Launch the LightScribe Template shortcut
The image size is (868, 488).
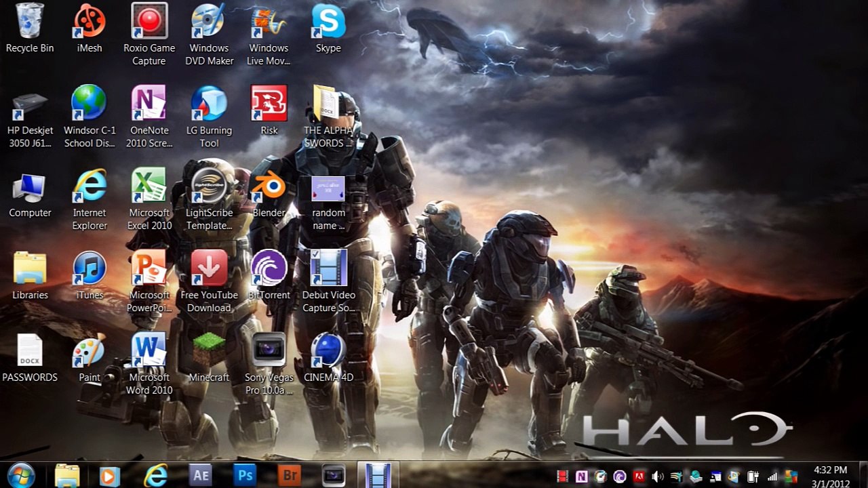pyautogui.click(x=209, y=200)
